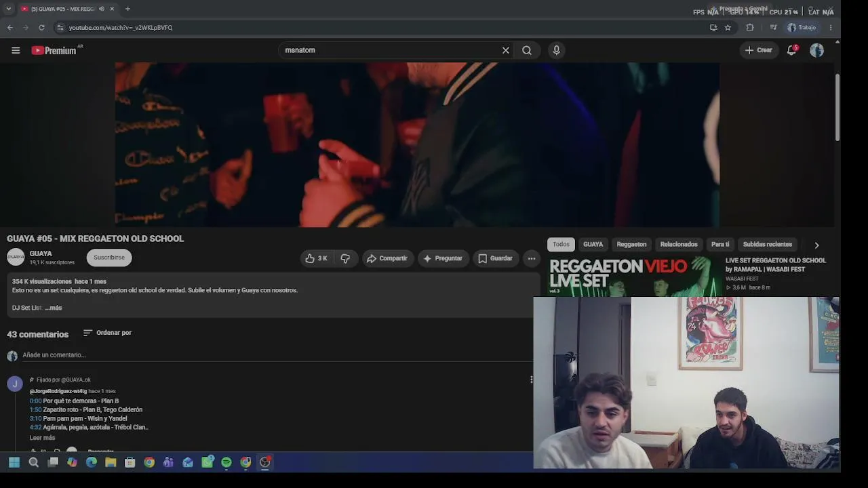Open LIVE SET REGGAETON OLD SCHOOL video title
Screen dimensions: 868x488
(776, 264)
